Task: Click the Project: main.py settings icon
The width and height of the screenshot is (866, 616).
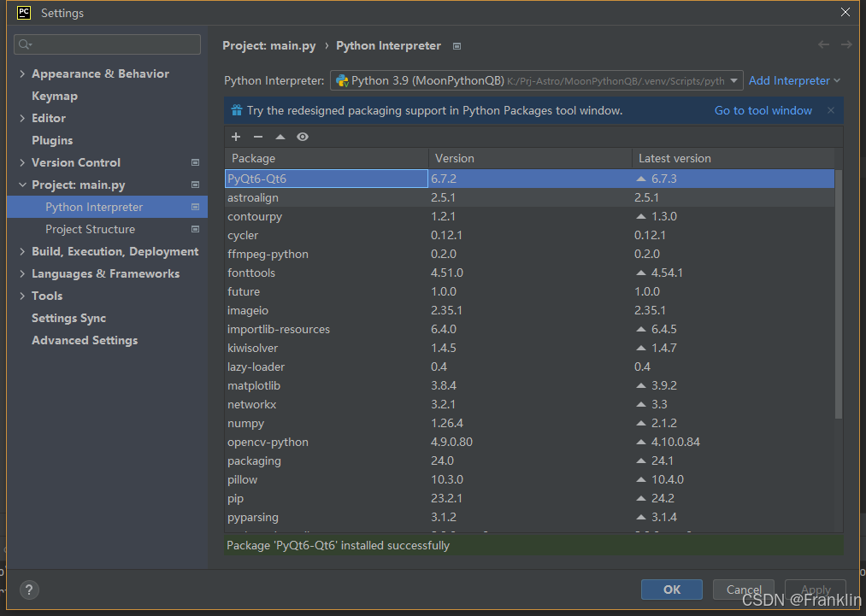Action: click(196, 185)
